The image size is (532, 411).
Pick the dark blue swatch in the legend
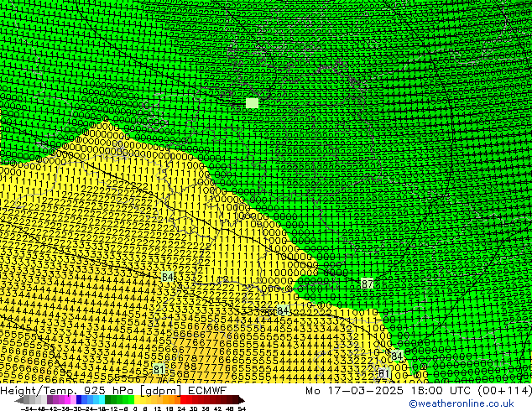[81, 400]
